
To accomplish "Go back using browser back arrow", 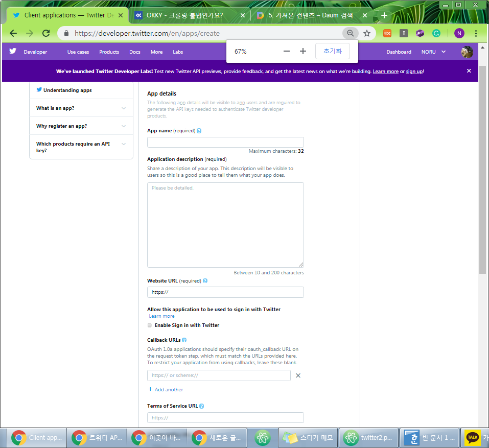I will pos(13,33).
